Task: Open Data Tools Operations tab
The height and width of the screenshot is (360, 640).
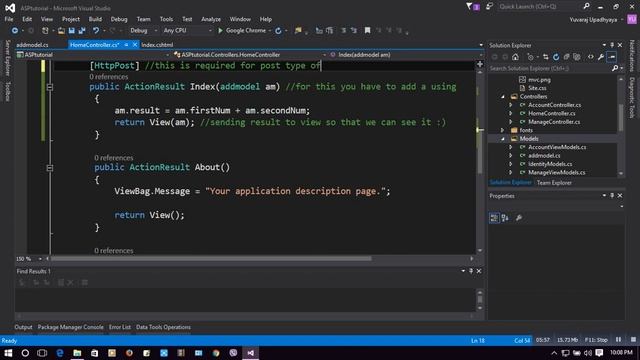Action: click(163, 327)
